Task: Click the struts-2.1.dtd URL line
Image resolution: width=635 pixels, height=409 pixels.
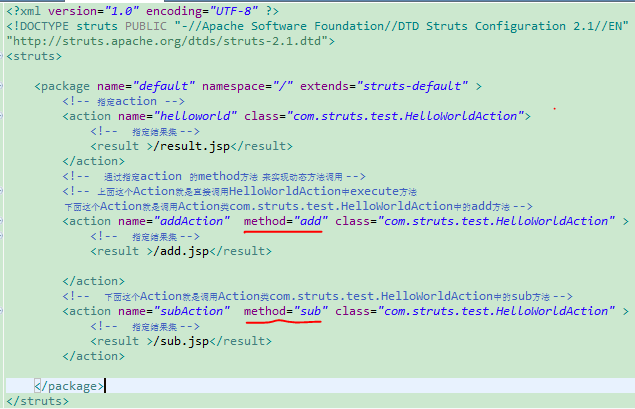Action: point(170,41)
